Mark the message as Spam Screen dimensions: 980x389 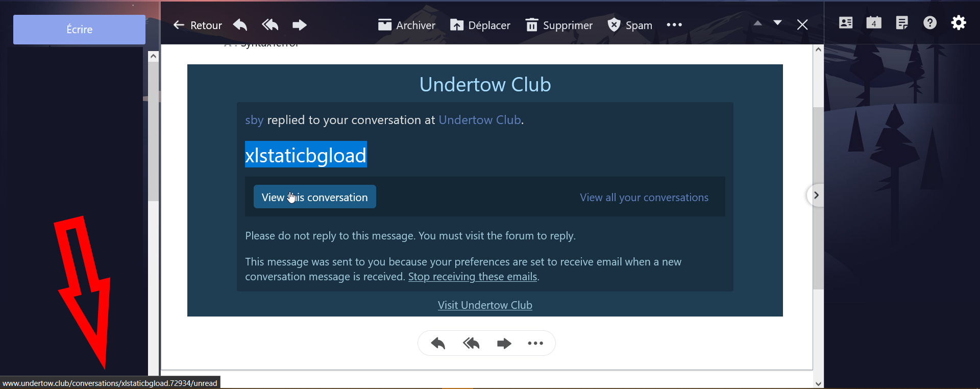(x=630, y=25)
